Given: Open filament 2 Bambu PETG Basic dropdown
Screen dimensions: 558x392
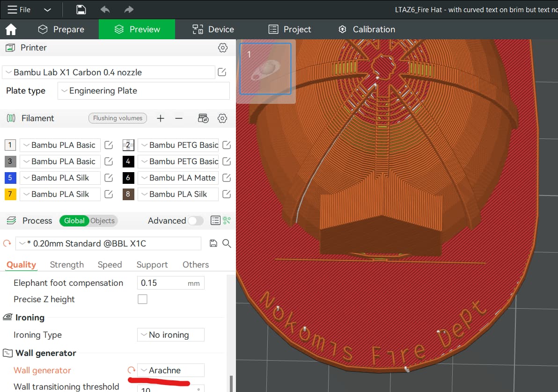Looking at the screenshot, I should [178, 145].
